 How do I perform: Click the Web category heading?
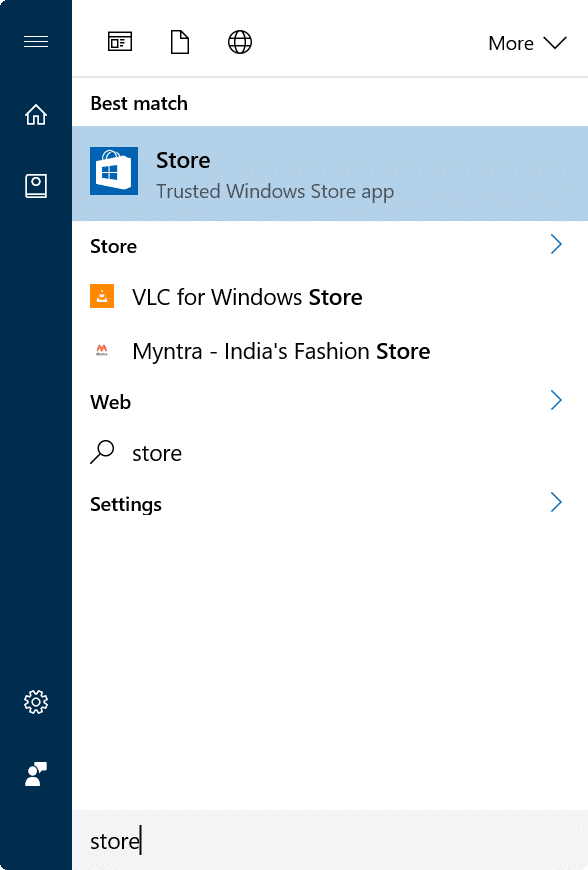[x=110, y=402]
